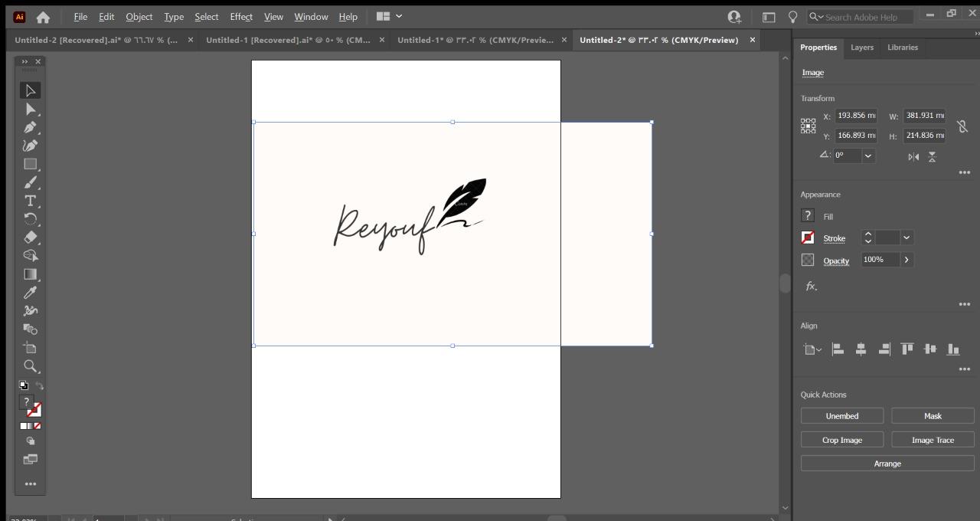Select the Eyedropper tool

pyautogui.click(x=31, y=293)
